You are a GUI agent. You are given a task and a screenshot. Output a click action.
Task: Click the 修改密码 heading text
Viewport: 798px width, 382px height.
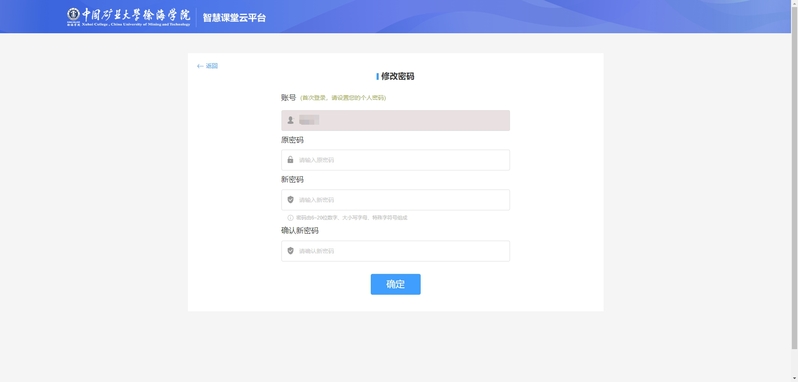(397, 76)
